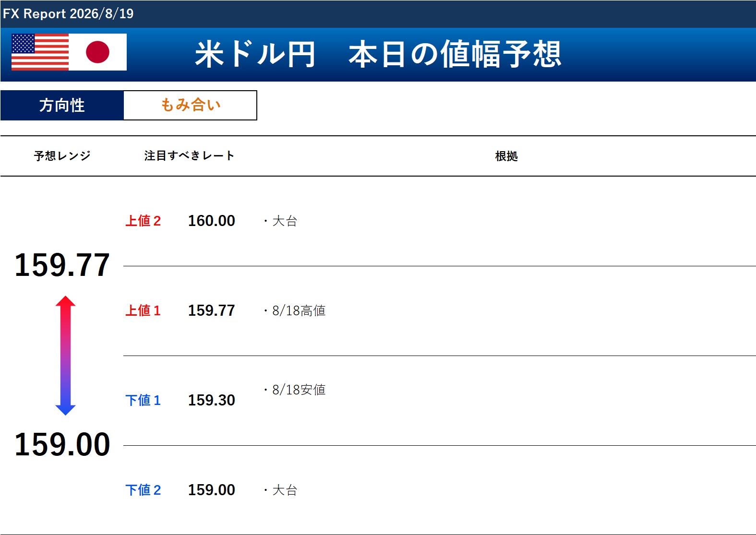Click the 8/18高値 rationale text
The height and width of the screenshot is (535, 756).
pyautogui.click(x=299, y=311)
